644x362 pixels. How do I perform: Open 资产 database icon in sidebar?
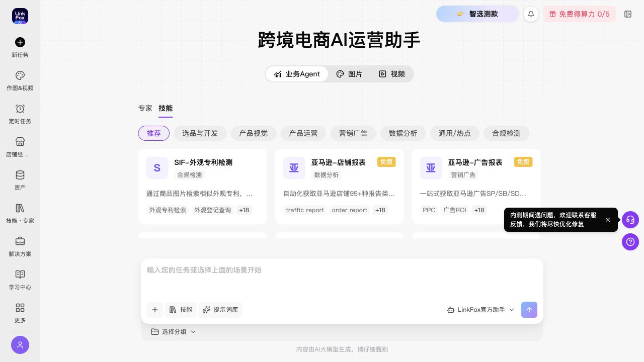point(20,175)
